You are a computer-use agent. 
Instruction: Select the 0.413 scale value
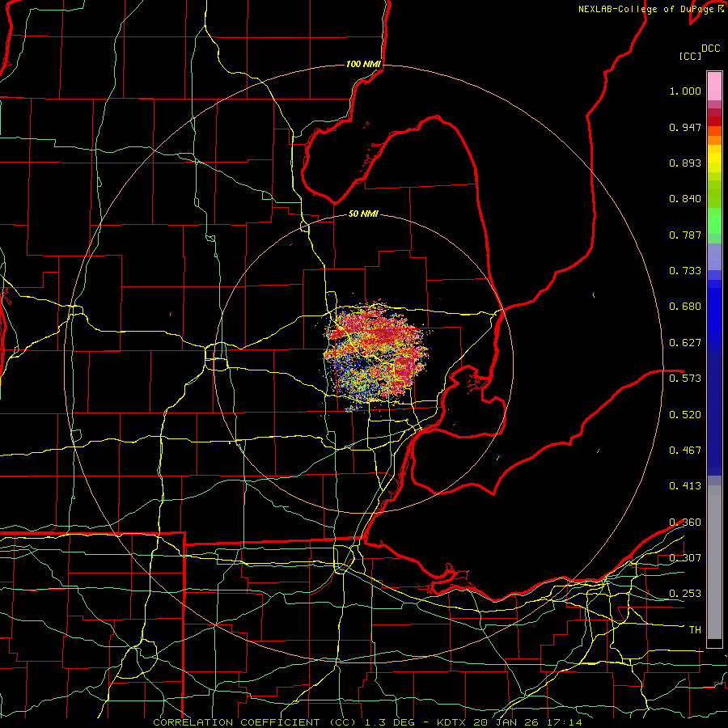pos(685,485)
